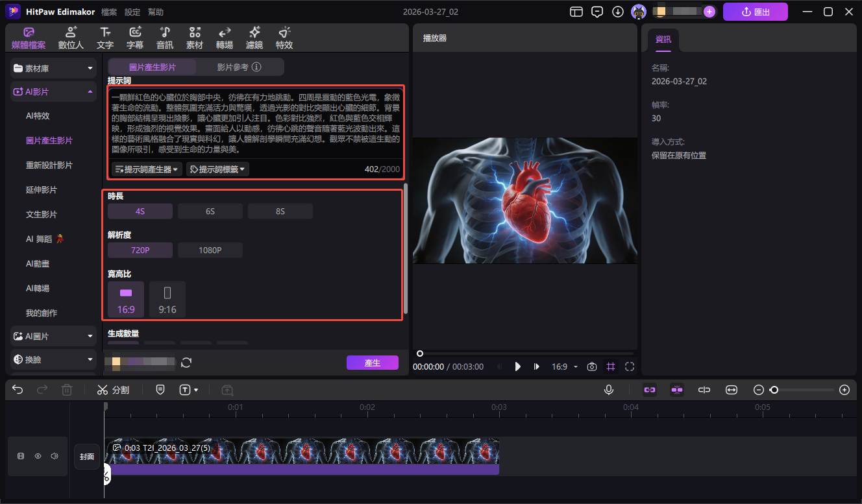The image size is (862, 504).
Task: Select the 分割 (split) tool
Action: point(114,389)
